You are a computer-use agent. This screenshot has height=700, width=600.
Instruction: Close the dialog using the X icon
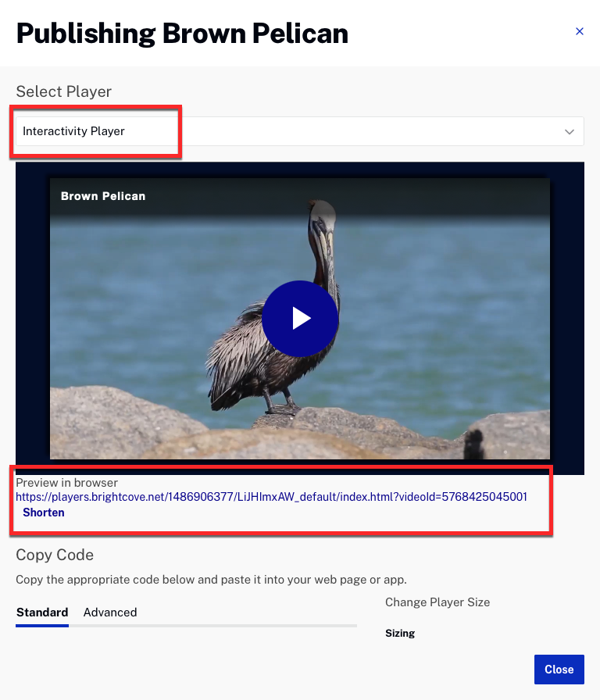coord(579,32)
